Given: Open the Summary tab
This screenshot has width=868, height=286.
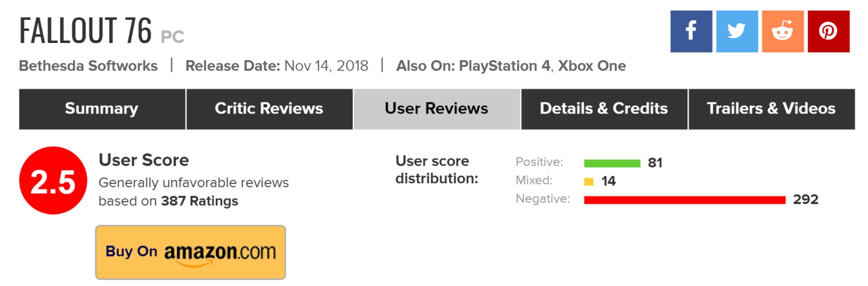Looking at the screenshot, I should coord(102,109).
